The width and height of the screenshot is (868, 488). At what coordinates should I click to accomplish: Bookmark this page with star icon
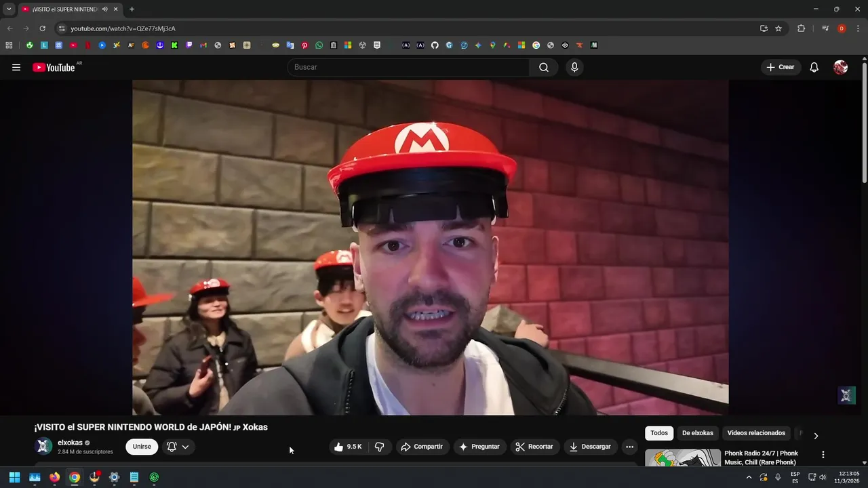click(x=778, y=28)
